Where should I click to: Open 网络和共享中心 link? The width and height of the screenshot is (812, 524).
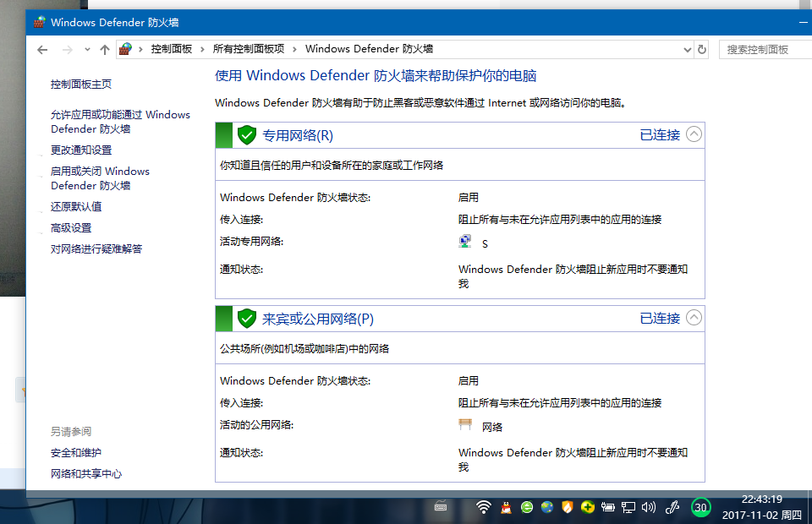pyautogui.click(x=86, y=474)
